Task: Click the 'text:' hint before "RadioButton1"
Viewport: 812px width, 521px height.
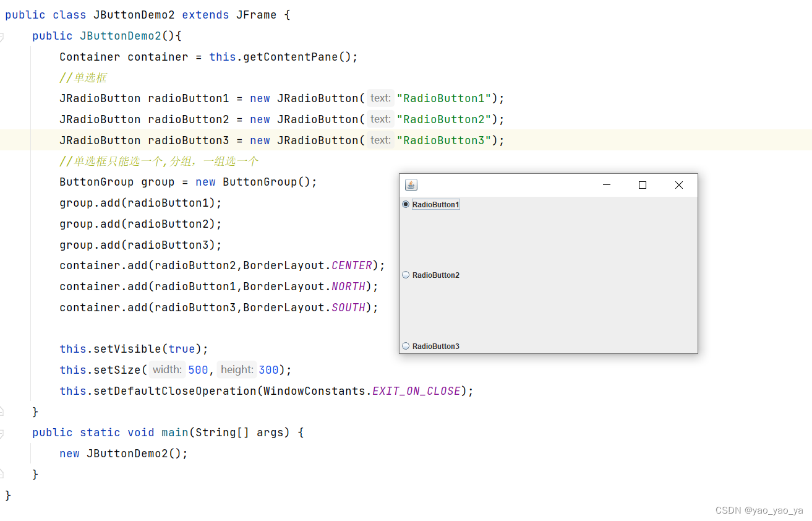Action: point(380,98)
